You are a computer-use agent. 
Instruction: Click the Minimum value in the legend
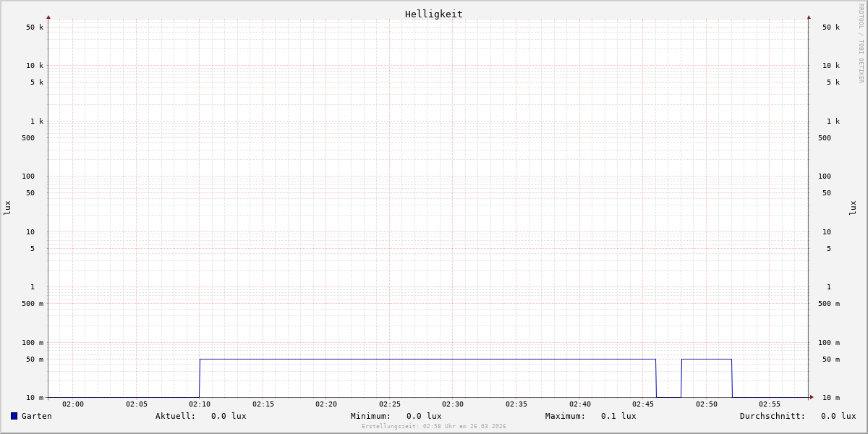pyautogui.click(x=423, y=416)
